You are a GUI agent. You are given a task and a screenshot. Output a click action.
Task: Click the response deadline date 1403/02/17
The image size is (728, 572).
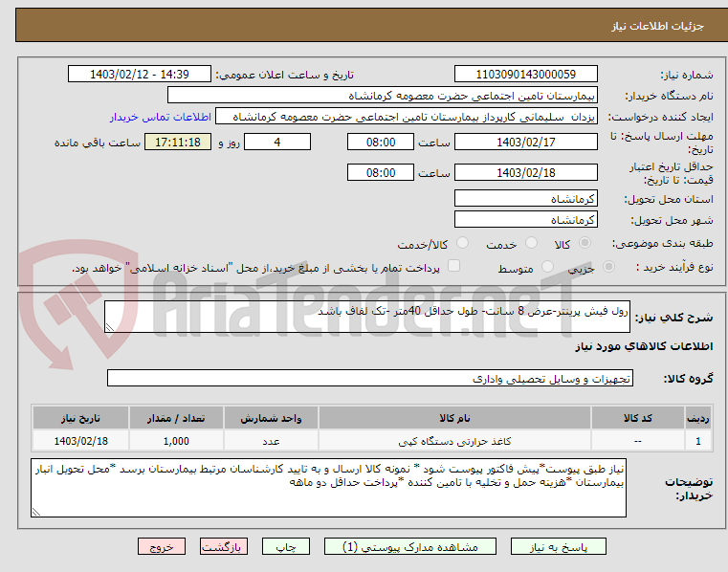pyautogui.click(x=525, y=143)
